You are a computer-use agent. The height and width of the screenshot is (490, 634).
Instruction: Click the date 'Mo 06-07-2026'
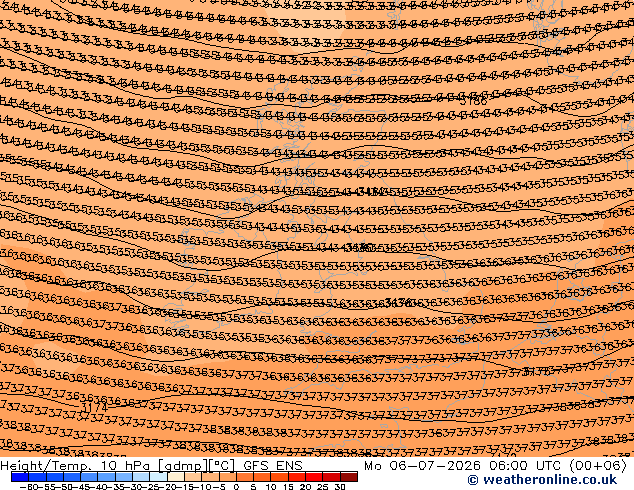pyautogui.click(x=422, y=466)
